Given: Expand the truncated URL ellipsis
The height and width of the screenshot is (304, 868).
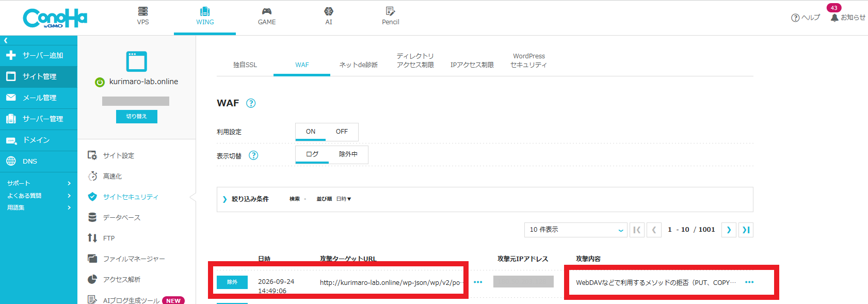Looking at the screenshot, I should (x=478, y=282).
